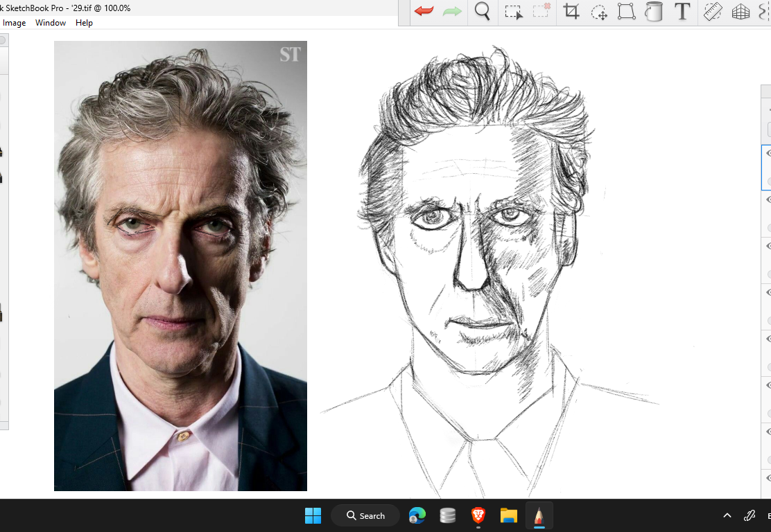
Task: Open the Image menu
Action: 15,23
